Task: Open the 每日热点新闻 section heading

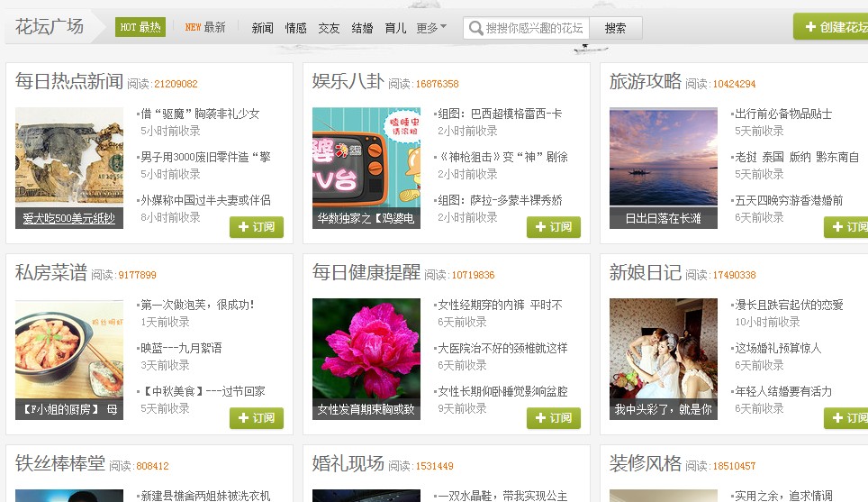Action: tap(69, 81)
